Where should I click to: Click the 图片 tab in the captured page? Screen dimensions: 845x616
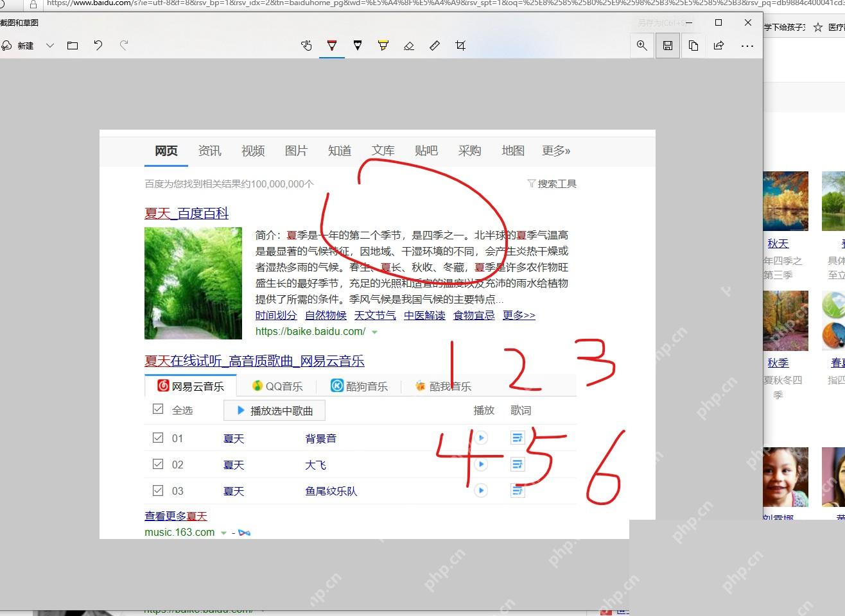point(296,151)
